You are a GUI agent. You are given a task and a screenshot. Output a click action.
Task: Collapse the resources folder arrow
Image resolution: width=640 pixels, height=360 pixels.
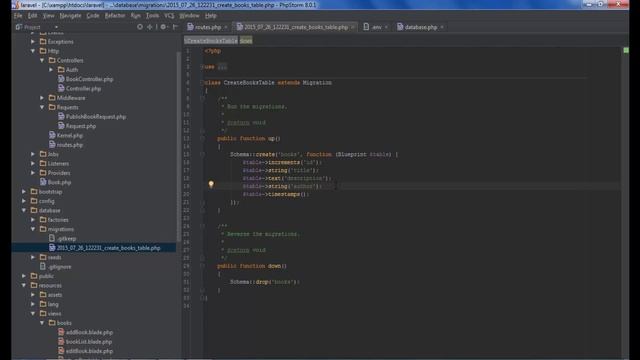24,285
